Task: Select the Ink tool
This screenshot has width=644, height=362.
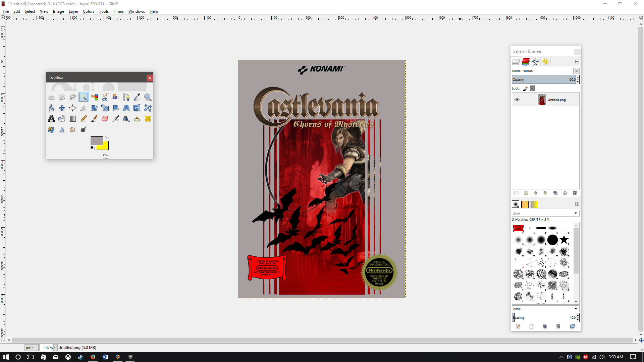Action: point(126,119)
